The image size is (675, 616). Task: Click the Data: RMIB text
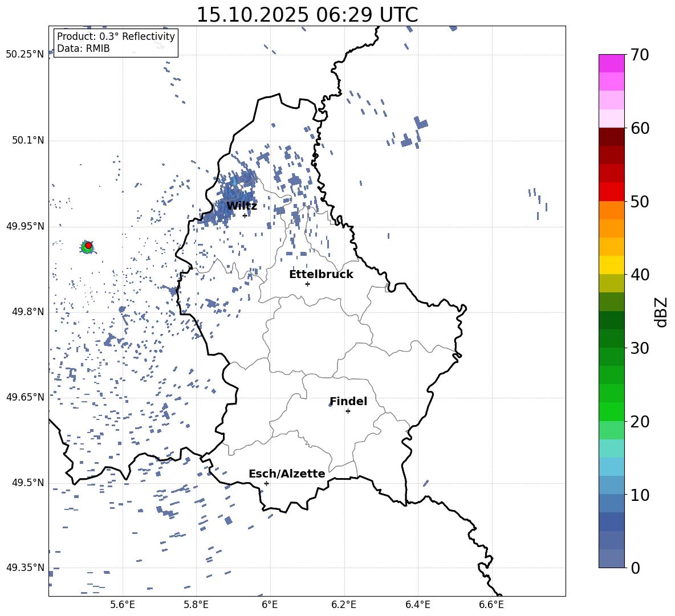[83, 48]
